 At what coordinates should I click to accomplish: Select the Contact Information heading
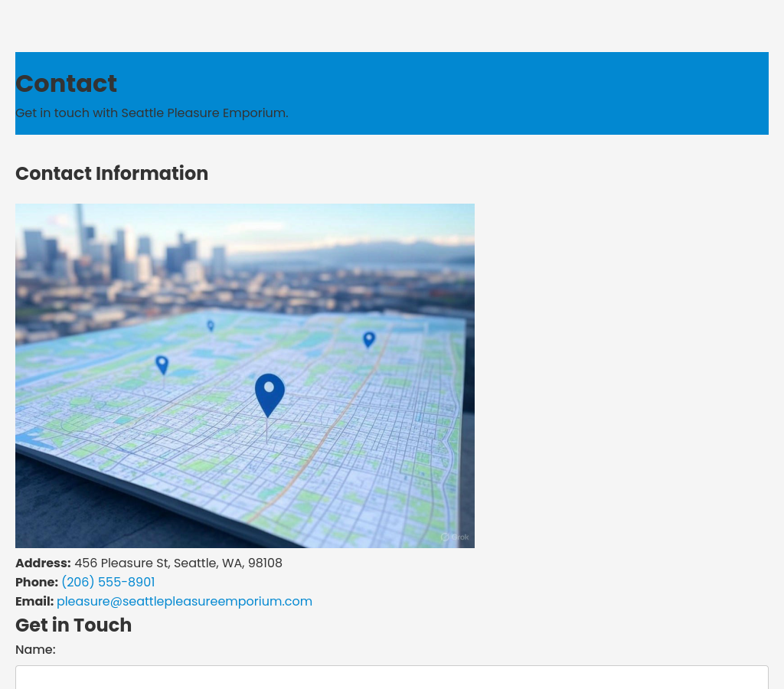(112, 174)
